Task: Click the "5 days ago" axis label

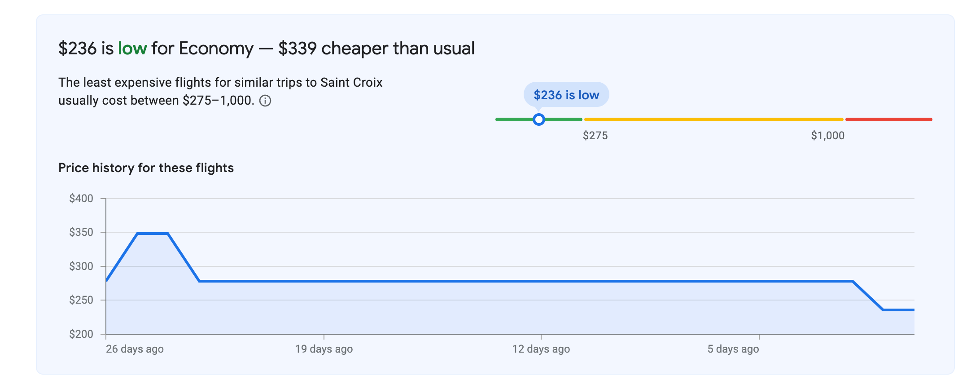Action: [x=733, y=349]
